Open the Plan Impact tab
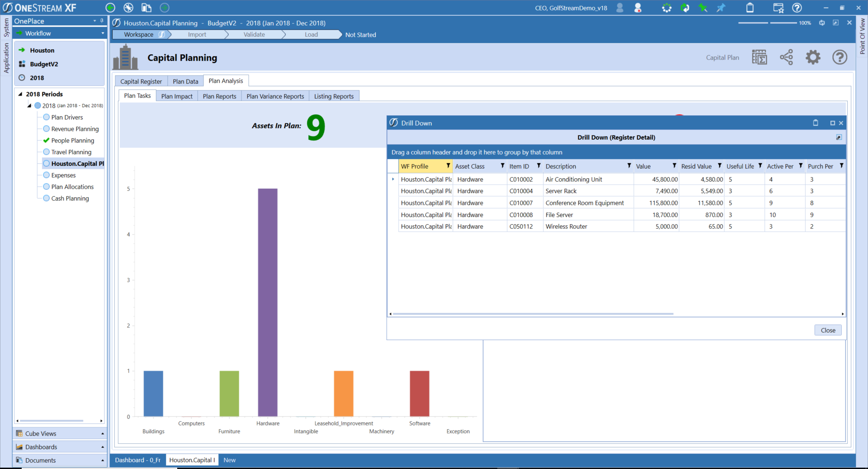The width and height of the screenshot is (868, 469). click(177, 96)
